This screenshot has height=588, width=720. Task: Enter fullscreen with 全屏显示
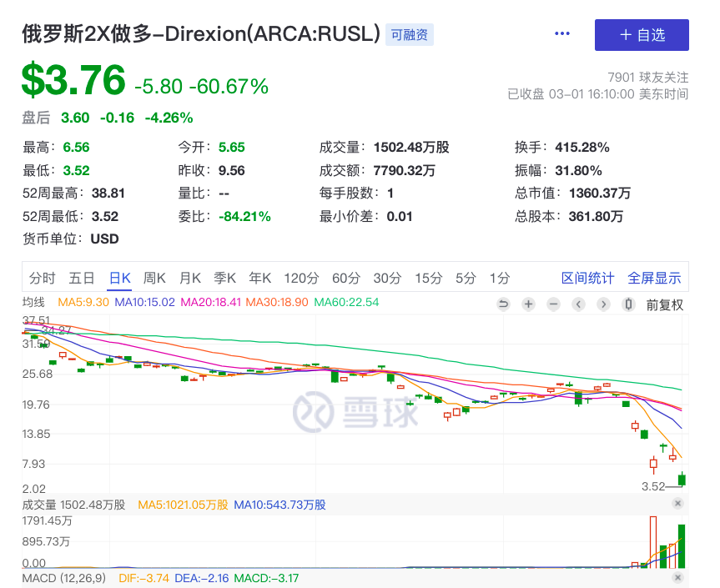[654, 278]
